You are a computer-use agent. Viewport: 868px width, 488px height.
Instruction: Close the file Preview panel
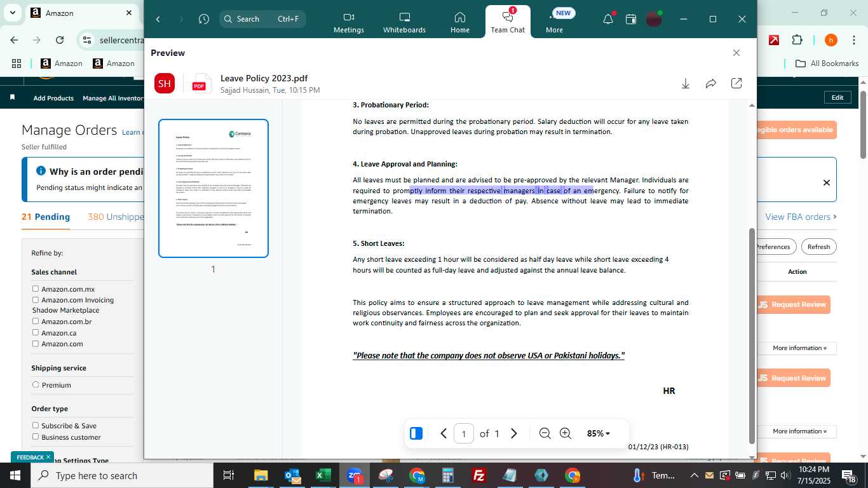pyautogui.click(x=736, y=53)
